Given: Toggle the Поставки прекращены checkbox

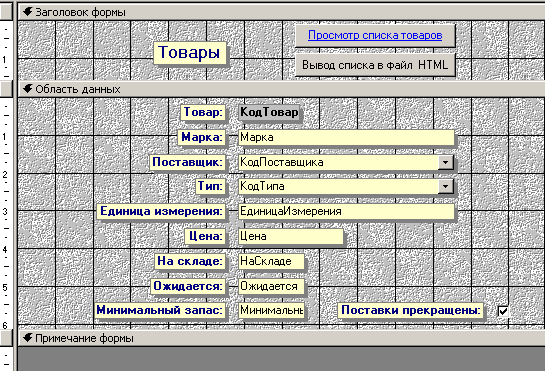Looking at the screenshot, I should point(503,311).
